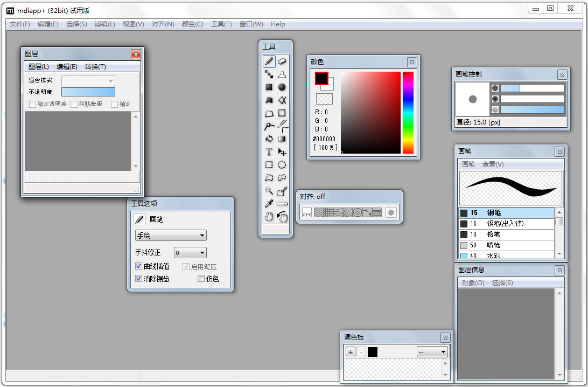Click the transparent color swatch in 颜色
The height and width of the screenshot is (387, 588).
coord(324,99)
